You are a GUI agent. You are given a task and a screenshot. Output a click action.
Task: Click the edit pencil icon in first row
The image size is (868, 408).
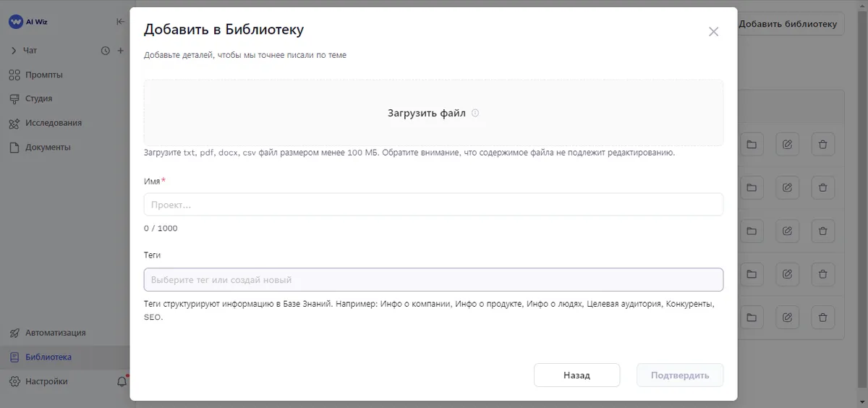point(787,145)
